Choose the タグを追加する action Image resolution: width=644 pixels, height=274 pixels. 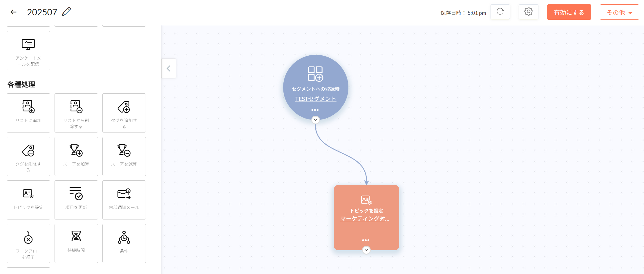pos(124,113)
